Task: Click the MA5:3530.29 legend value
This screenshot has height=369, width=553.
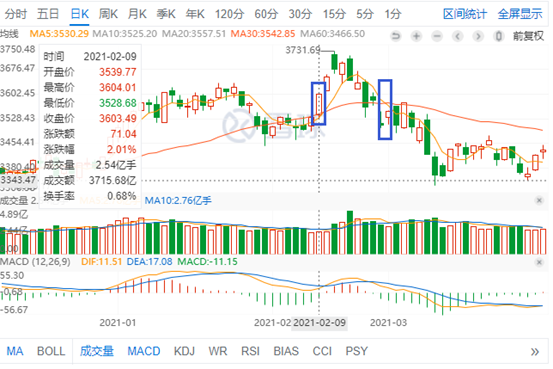Action: pos(59,34)
